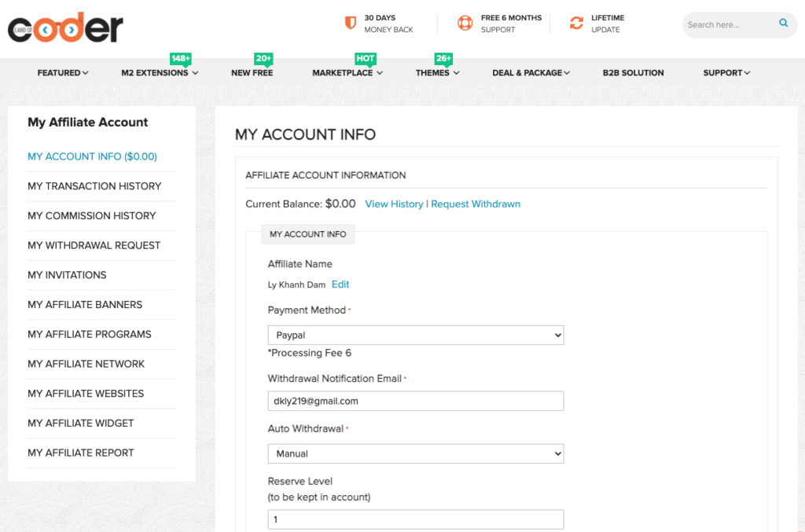This screenshot has height=532, width=805.
Task: Click the search magnifier icon
Action: coord(783,24)
